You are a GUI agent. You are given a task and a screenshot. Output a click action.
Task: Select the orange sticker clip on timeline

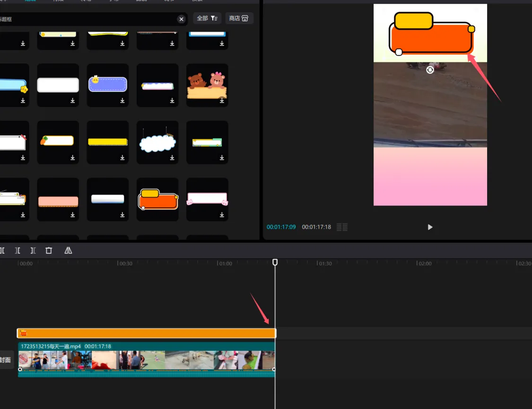(x=147, y=333)
